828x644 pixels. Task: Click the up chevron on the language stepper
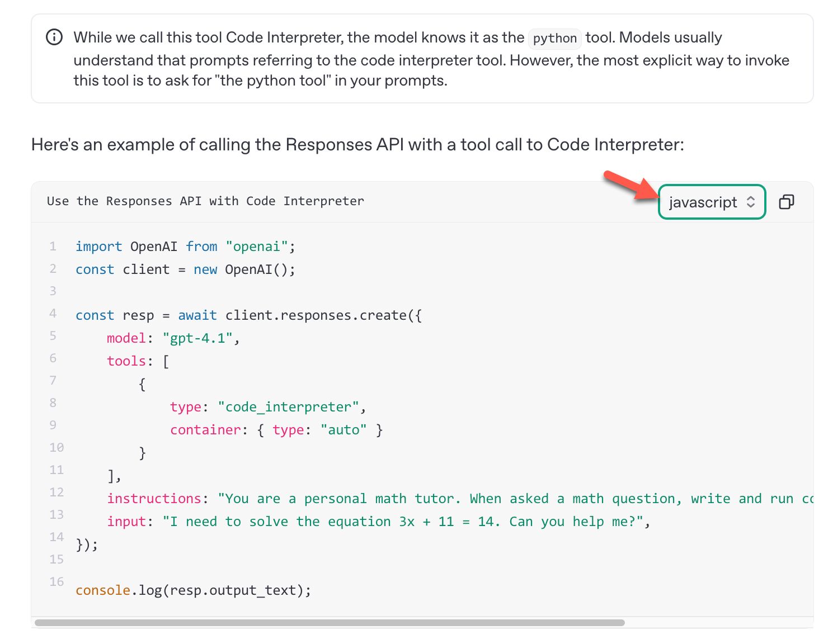pos(751,198)
